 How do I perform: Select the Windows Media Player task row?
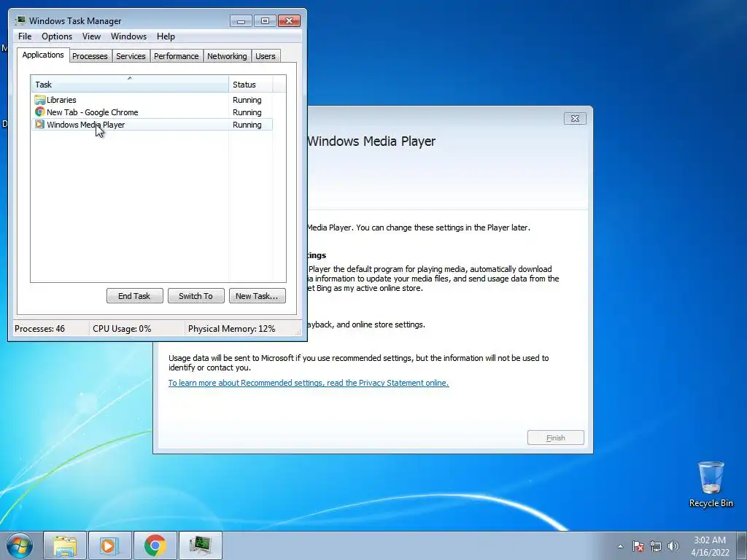(x=152, y=125)
